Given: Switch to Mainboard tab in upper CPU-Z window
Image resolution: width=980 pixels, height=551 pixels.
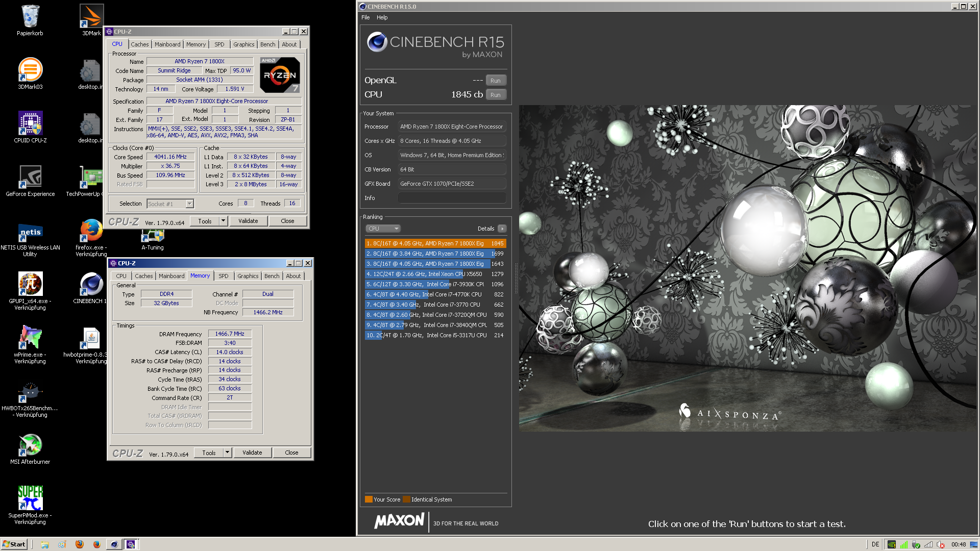Looking at the screenshot, I should [167, 44].
